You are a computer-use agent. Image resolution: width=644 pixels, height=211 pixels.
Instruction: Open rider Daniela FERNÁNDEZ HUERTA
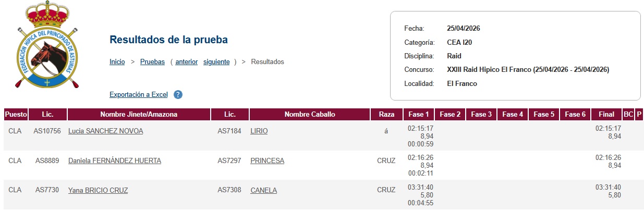pos(114,161)
